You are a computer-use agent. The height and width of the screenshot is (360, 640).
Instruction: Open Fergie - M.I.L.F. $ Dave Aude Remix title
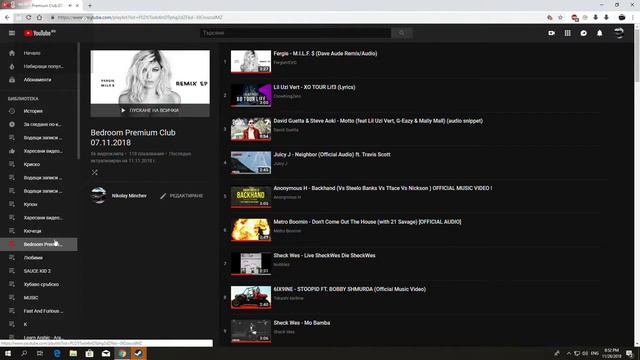(325, 53)
